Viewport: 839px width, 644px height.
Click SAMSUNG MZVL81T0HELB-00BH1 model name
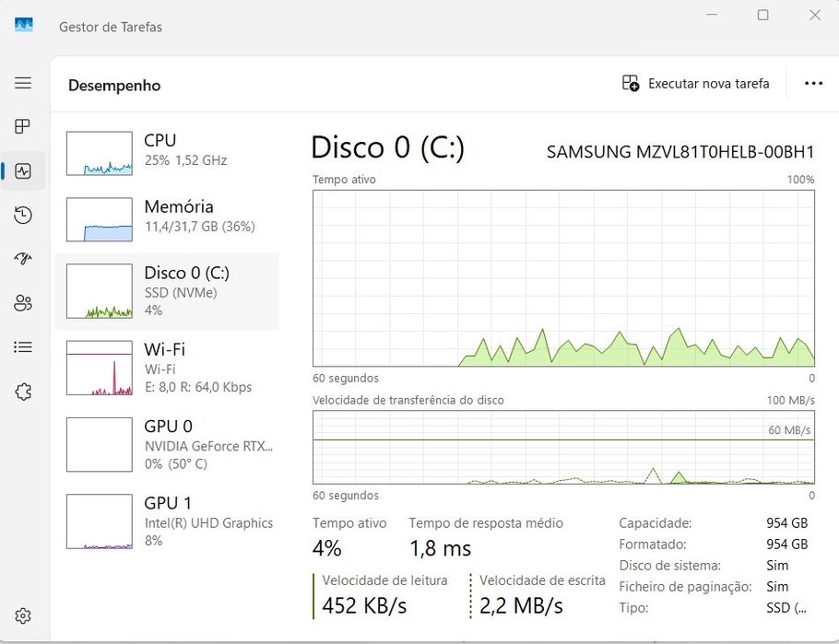(x=680, y=152)
